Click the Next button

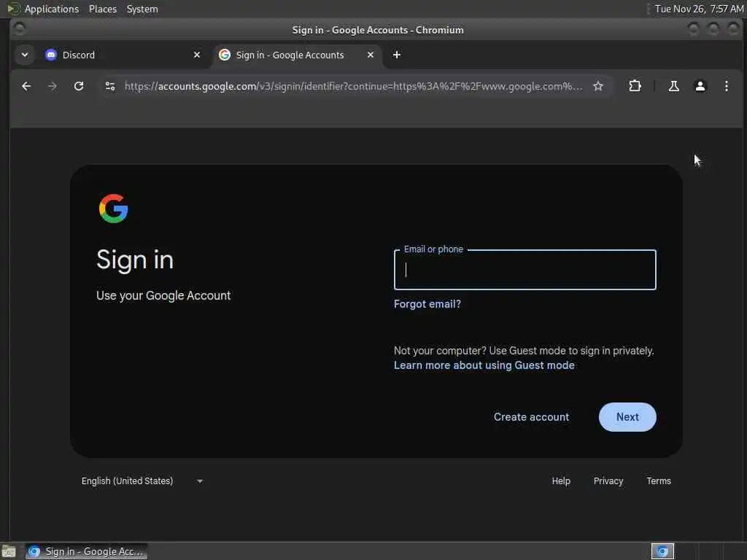pyautogui.click(x=627, y=417)
